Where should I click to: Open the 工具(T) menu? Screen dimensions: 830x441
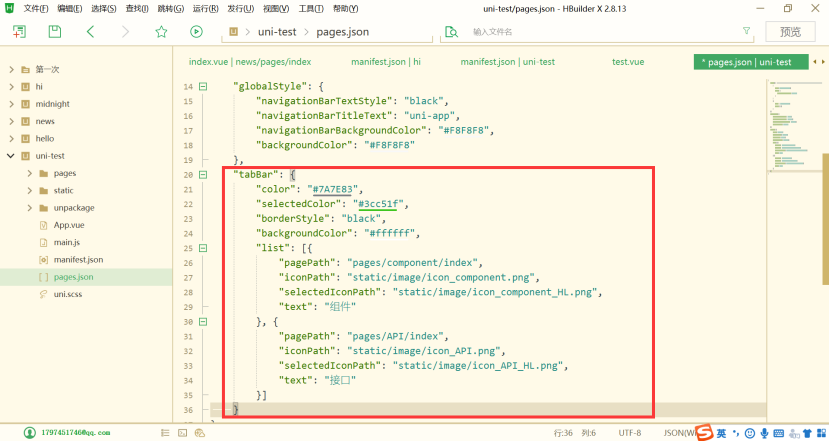pos(311,8)
